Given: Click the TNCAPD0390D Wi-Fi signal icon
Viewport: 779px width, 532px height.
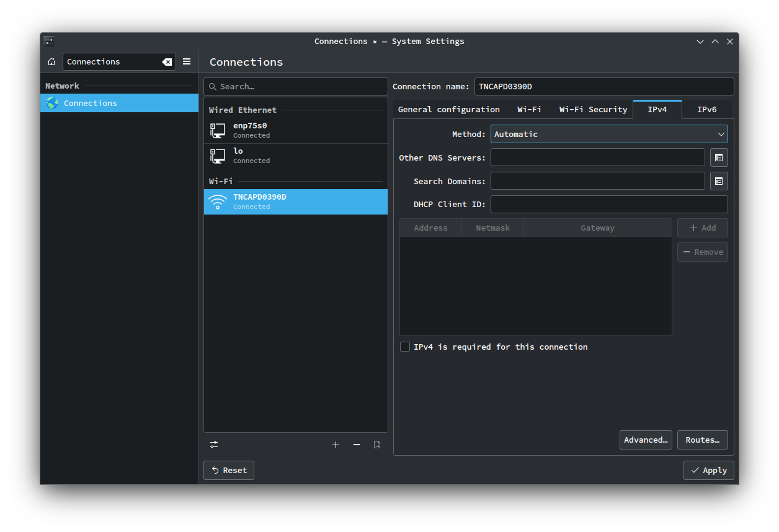Looking at the screenshot, I should click(218, 202).
